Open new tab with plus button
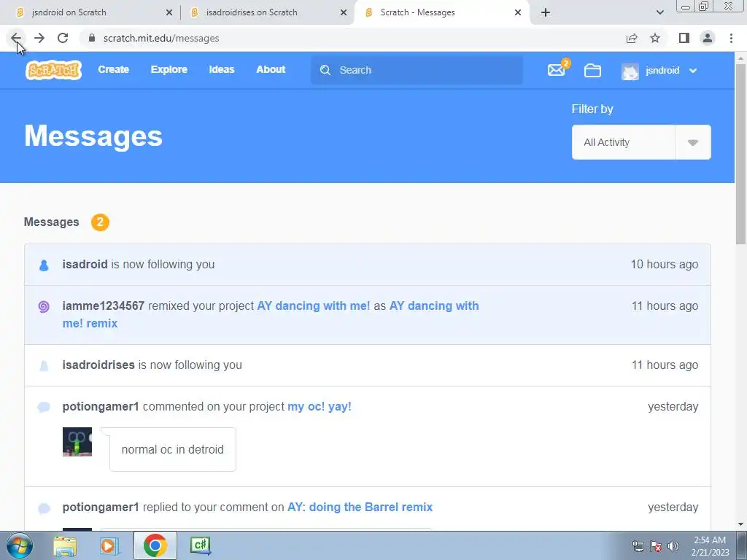The image size is (747, 560). [546, 12]
